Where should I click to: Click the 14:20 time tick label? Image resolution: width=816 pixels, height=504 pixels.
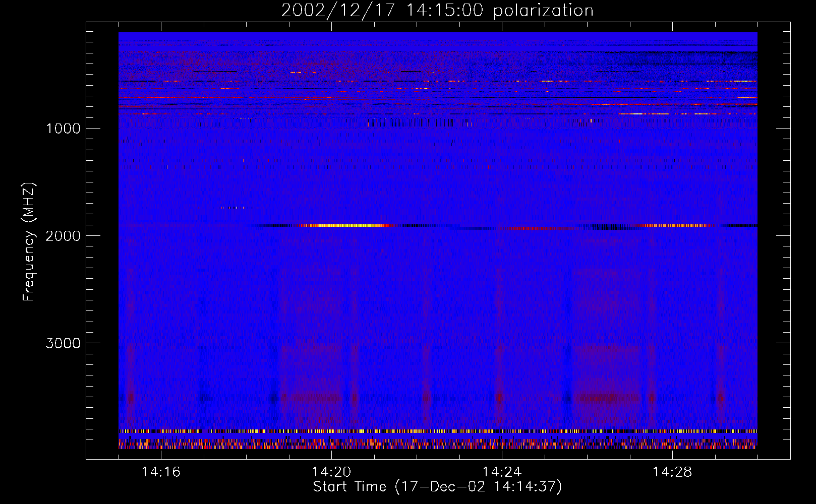point(331,472)
